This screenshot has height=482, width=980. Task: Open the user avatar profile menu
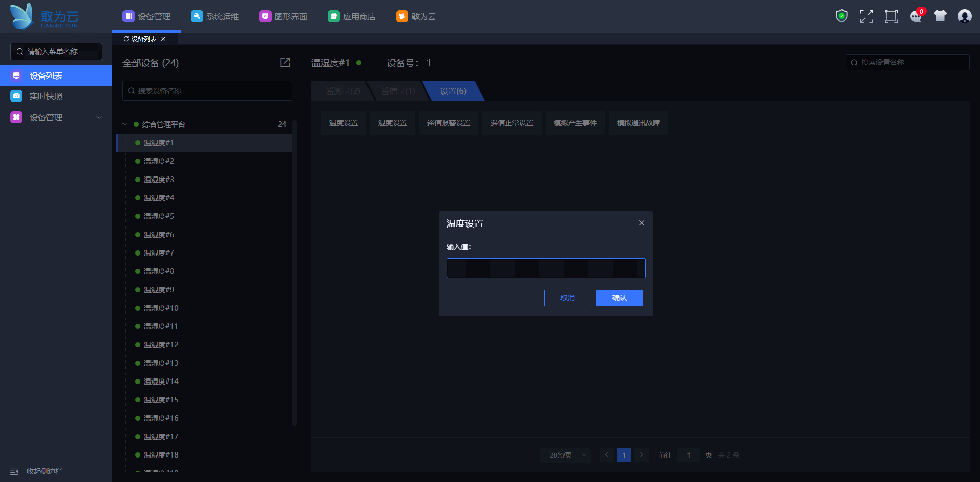pyautogui.click(x=964, y=16)
